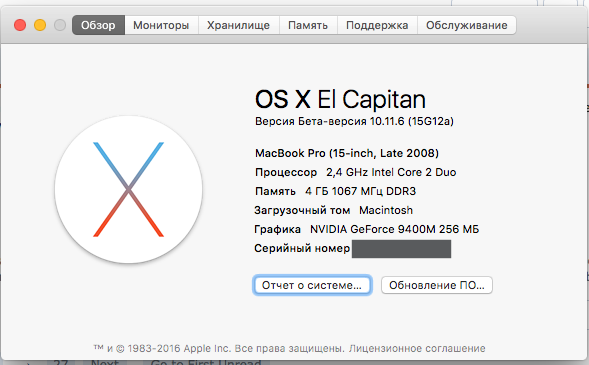Switch to the Обзор tab

[x=98, y=25]
